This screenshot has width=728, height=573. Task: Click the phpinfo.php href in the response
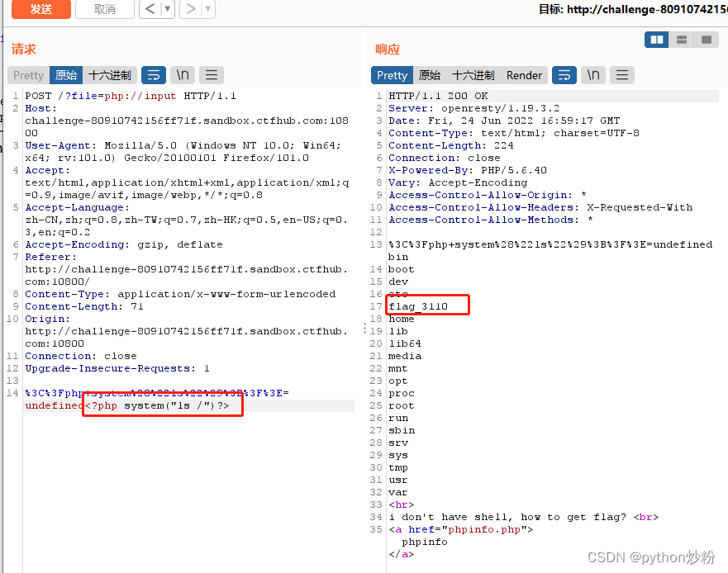pyautogui.click(x=483, y=529)
